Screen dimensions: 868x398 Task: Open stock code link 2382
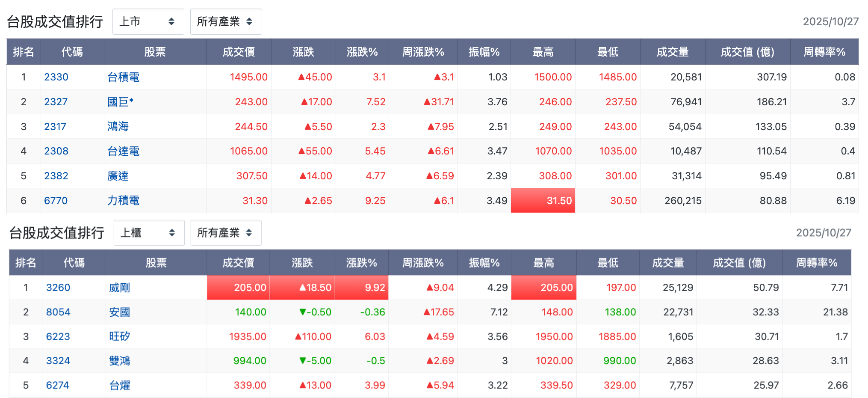pyautogui.click(x=56, y=176)
